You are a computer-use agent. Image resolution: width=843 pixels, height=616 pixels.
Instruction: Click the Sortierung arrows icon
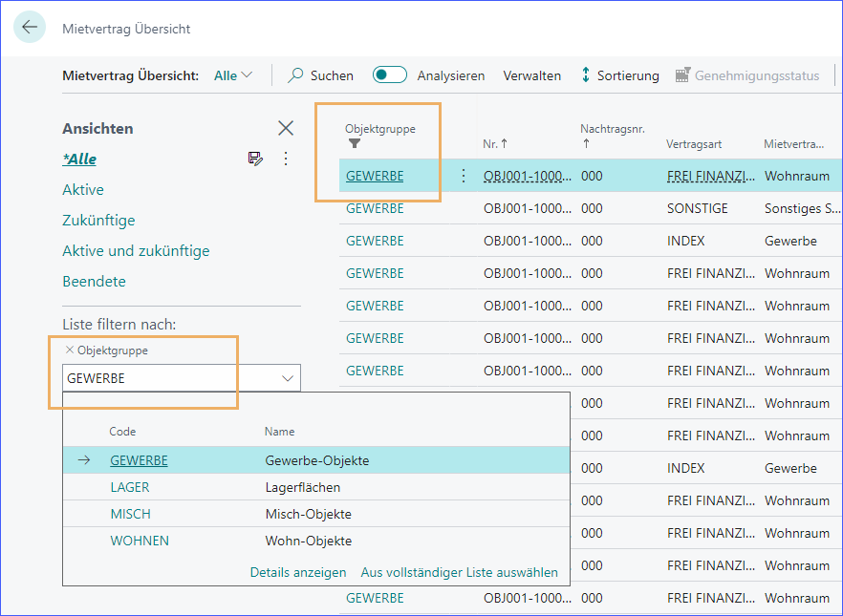(x=586, y=75)
